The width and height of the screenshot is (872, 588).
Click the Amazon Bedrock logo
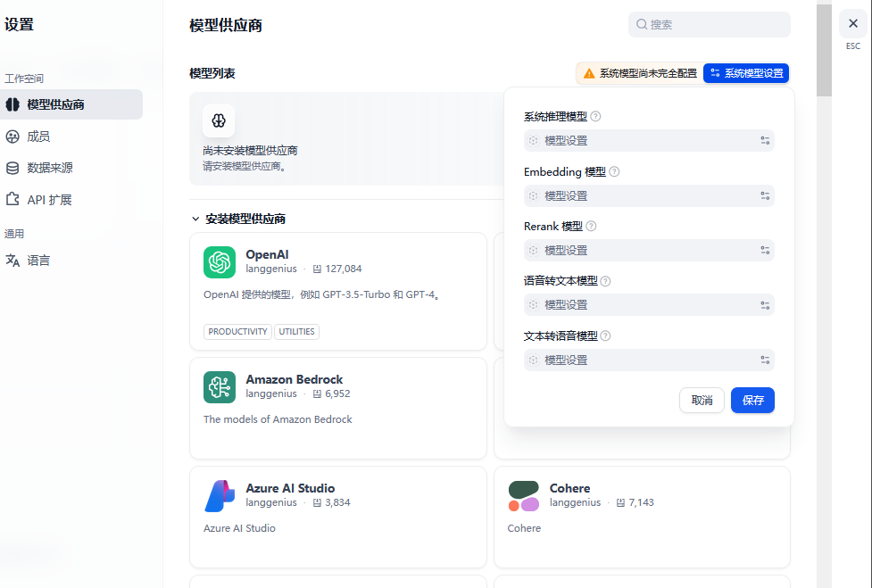220,387
